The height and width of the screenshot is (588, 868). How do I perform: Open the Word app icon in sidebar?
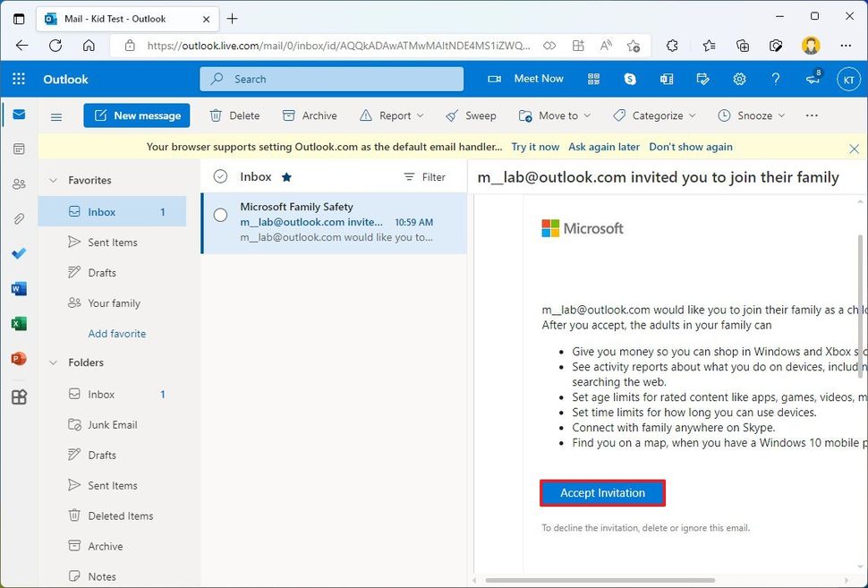pyautogui.click(x=19, y=289)
